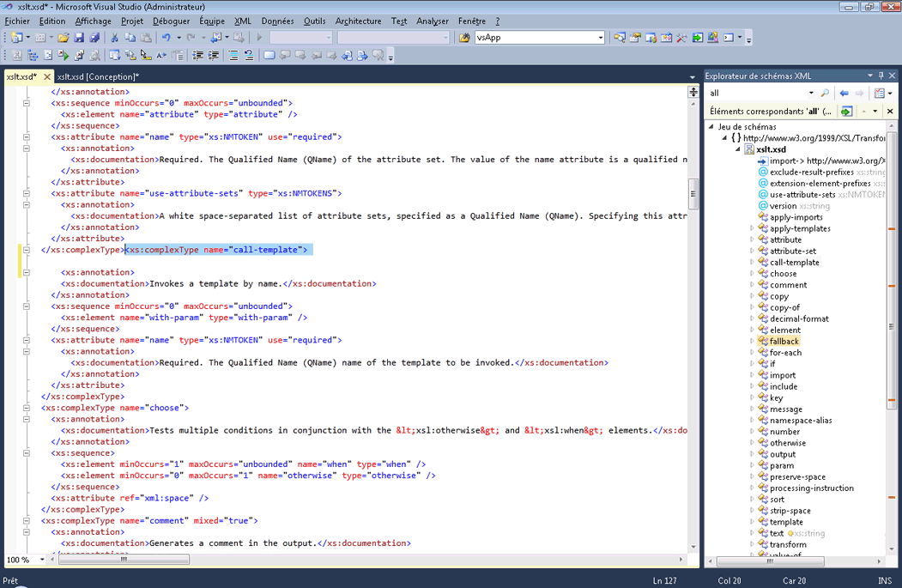Collapse the complexType choose code block
Viewport: 902px width, 588px height.
[x=27, y=408]
